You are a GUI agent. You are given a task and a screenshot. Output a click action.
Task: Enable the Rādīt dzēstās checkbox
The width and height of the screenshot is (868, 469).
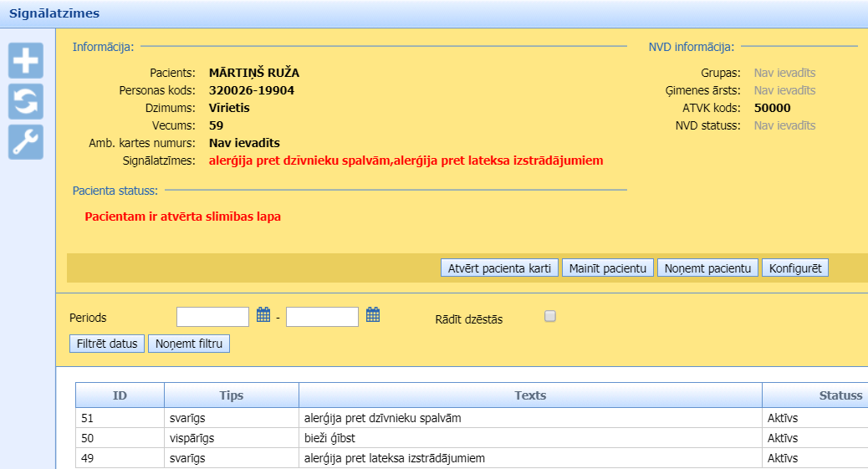click(x=549, y=316)
